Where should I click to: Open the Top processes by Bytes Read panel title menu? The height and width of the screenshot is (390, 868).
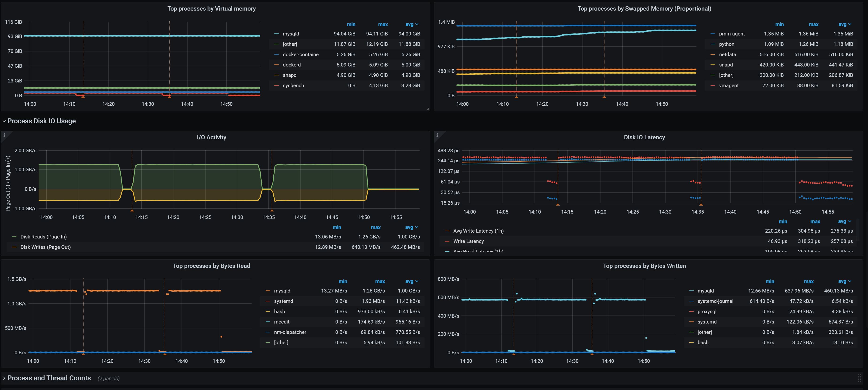pyautogui.click(x=211, y=266)
